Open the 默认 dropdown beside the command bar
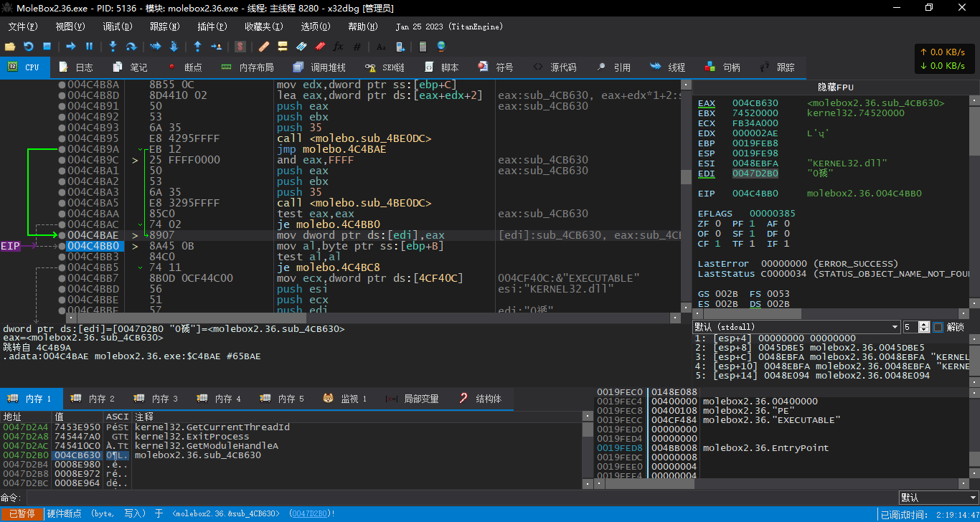Image resolution: width=980 pixels, height=522 pixels. coord(938,498)
